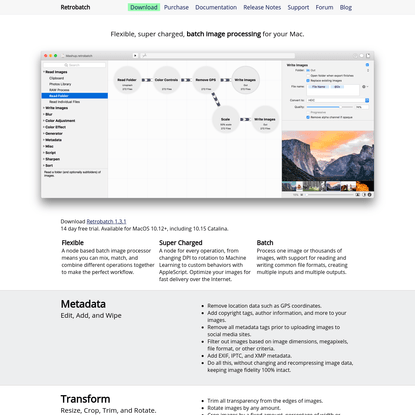The height and width of the screenshot is (415, 415).
Task: Click the Scale node in the workflow
Action: [x=226, y=119]
